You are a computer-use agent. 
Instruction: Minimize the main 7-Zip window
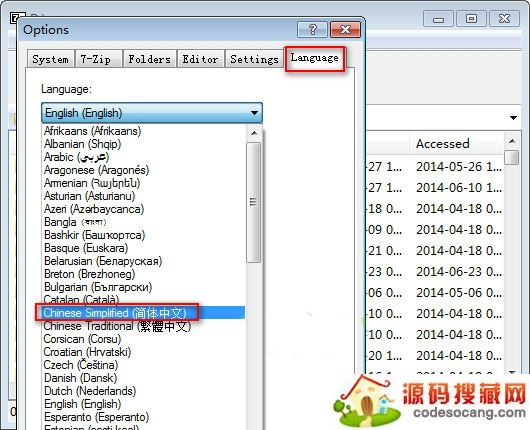[438, 18]
